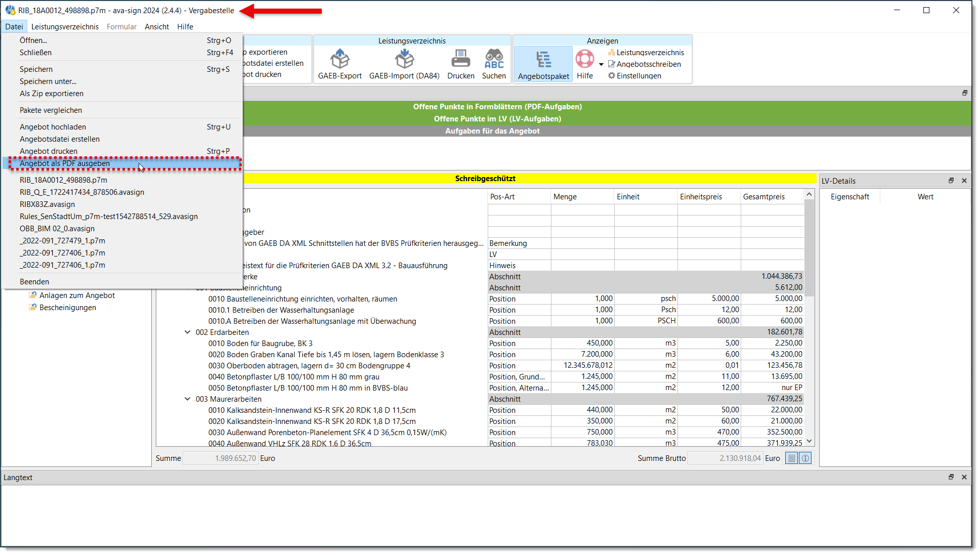Click the GAEB-Import (DA84) icon
This screenshot has width=980, height=555.
(404, 60)
